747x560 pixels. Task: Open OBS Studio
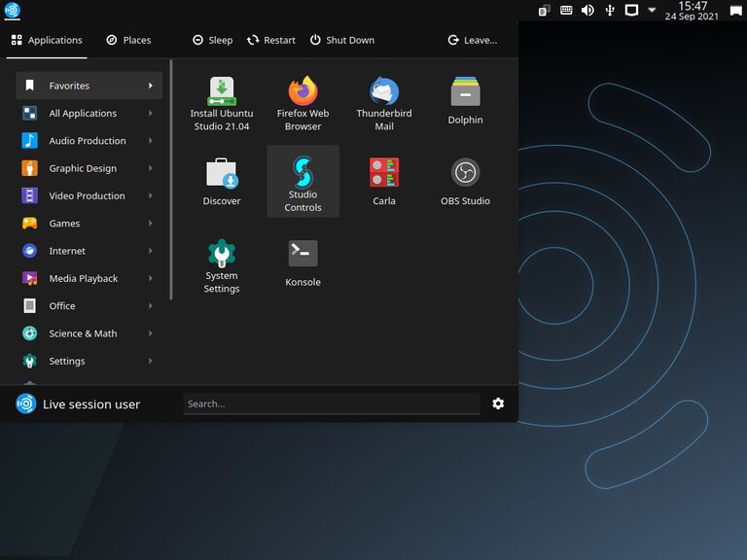466,182
